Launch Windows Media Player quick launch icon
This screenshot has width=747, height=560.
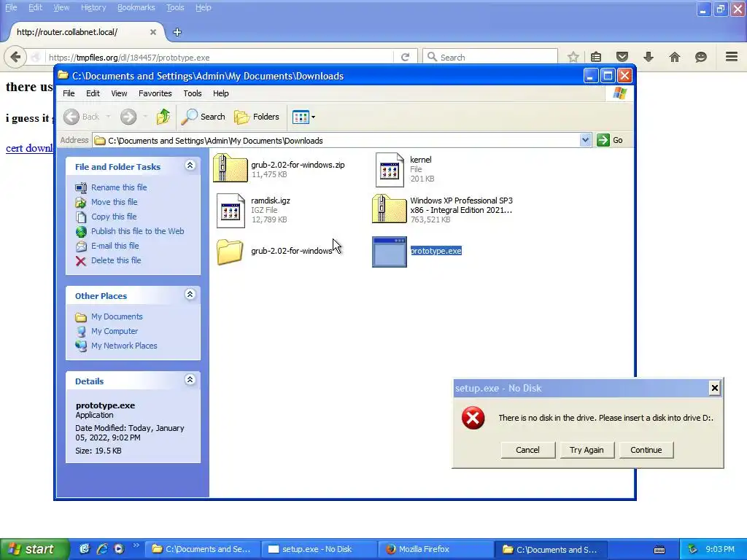[119, 549]
